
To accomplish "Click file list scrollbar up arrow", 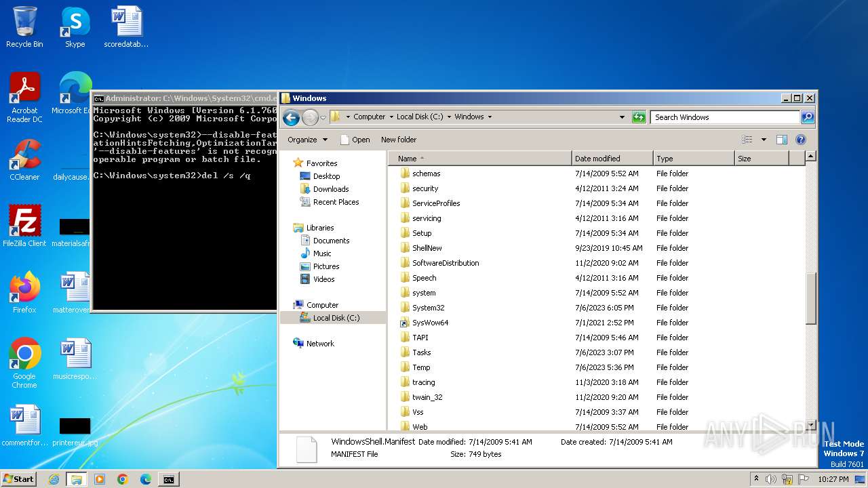I will coord(810,157).
